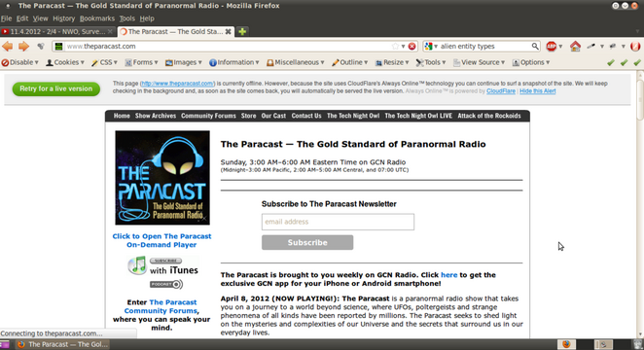The width and height of the screenshot is (644, 350).
Task: Open the CloudFlare link in alert bar
Action: click(x=501, y=91)
